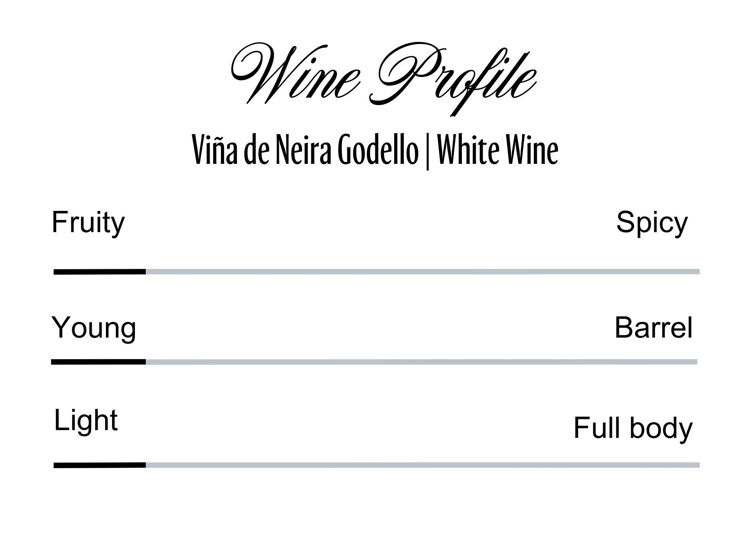This screenshot has height=536, width=756.
Task: Click the Barrel label
Action: pos(653,328)
